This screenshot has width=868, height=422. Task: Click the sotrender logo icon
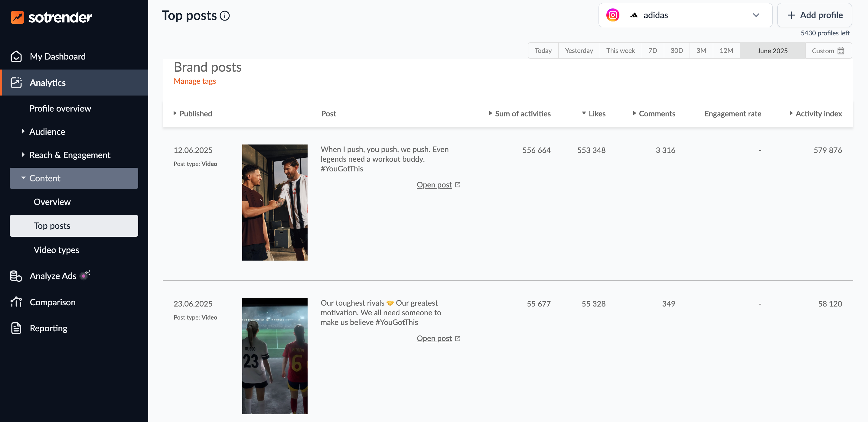tap(17, 17)
